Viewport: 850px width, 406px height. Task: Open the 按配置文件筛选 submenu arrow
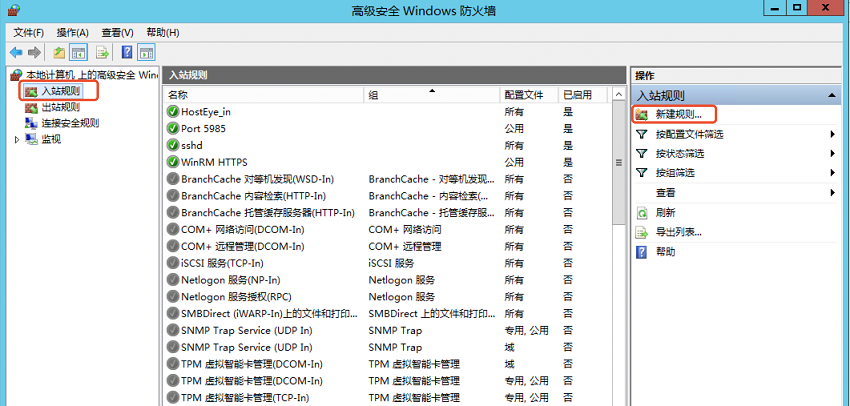832,135
